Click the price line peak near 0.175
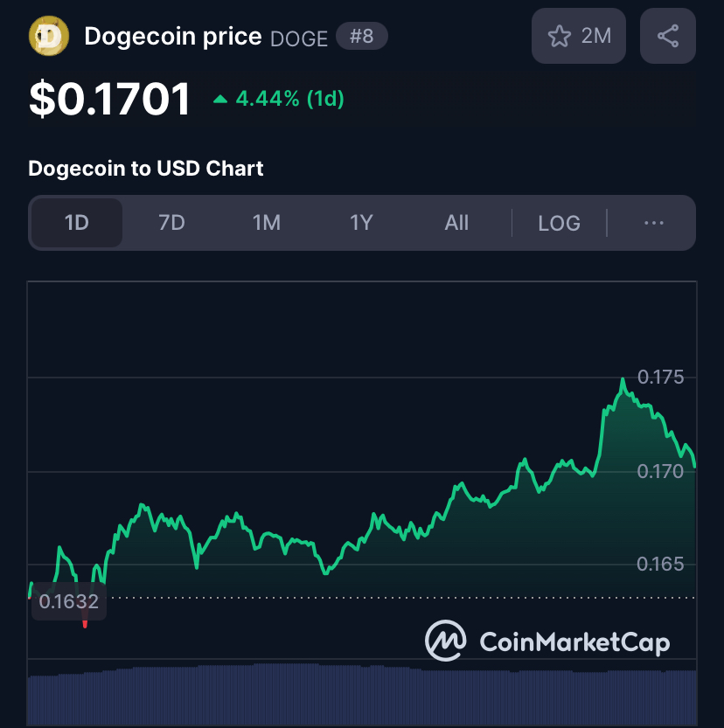 coord(623,380)
